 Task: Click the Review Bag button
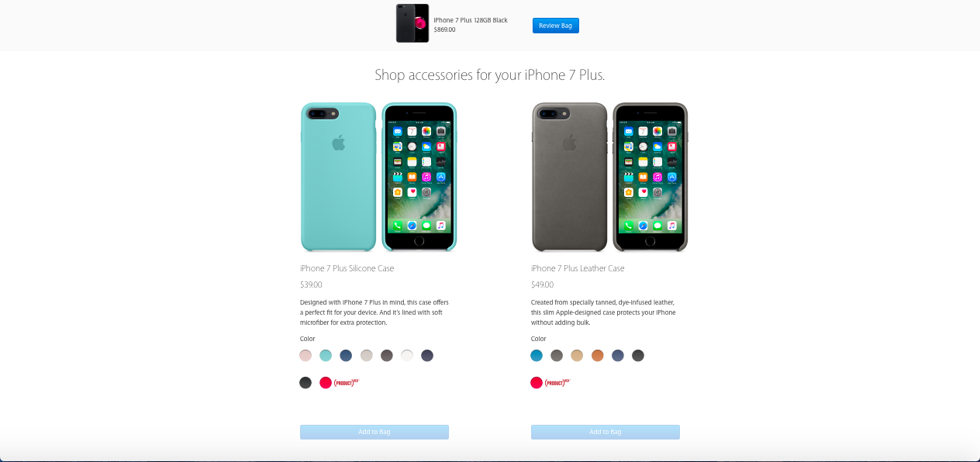(x=556, y=26)
